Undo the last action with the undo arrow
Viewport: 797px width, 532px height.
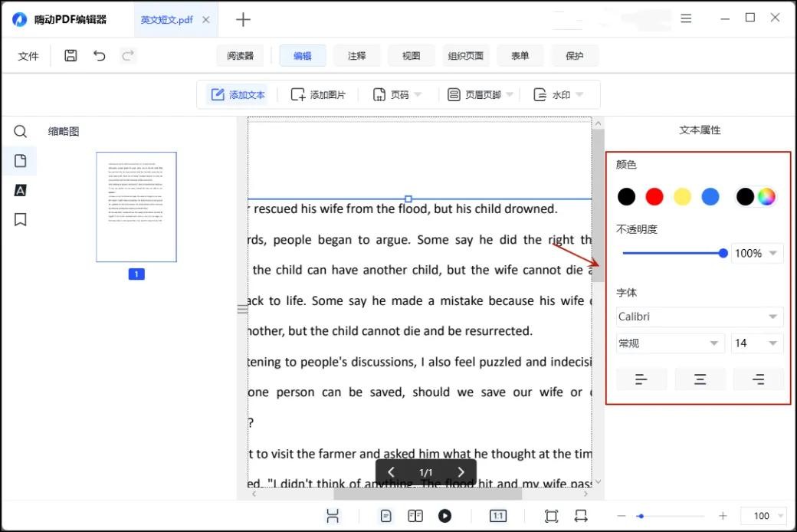(99, 55)
